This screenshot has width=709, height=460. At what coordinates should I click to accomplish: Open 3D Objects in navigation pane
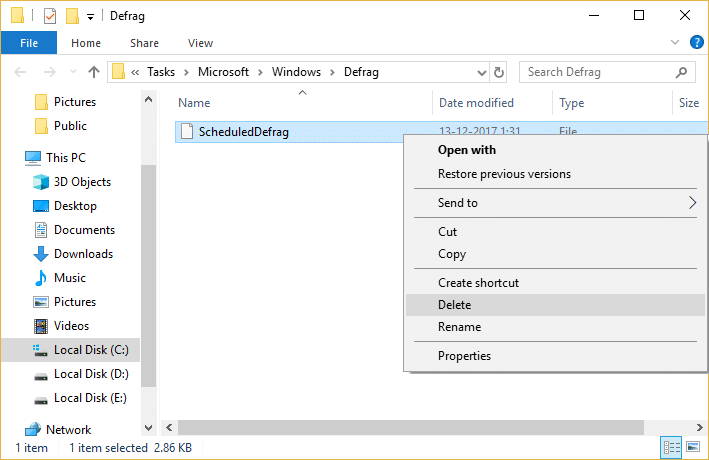[x=82, y=182]
